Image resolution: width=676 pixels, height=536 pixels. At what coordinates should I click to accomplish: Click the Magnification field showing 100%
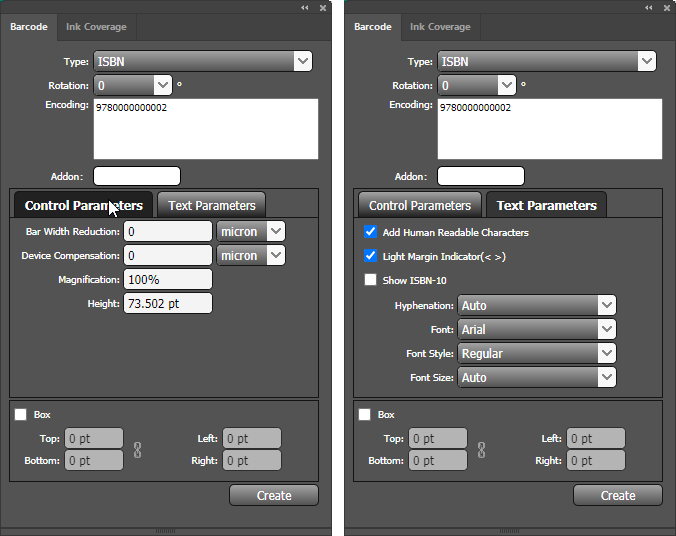click(168, 279)
